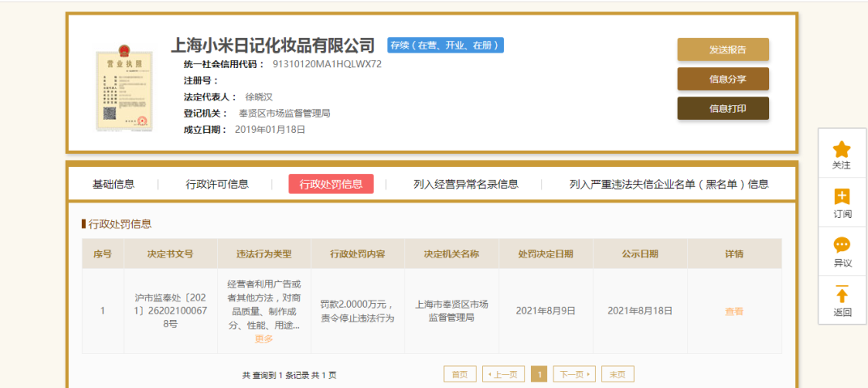Click the publication date 2021年8月18日
This screenshot has height=388, width=868.
point(640,311)
